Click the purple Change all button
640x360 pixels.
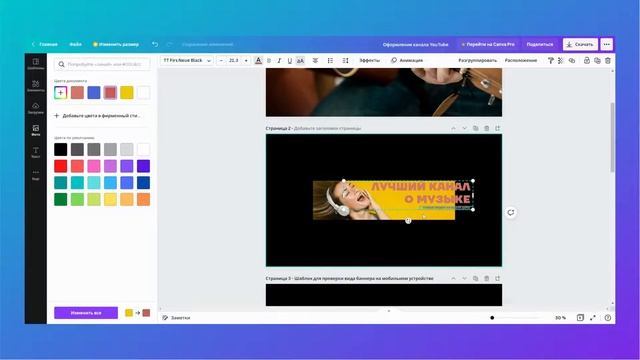86,313
